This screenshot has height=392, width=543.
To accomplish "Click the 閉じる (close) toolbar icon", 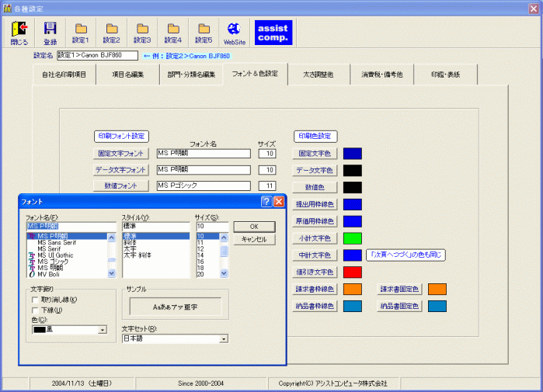I will coord(19,32).
